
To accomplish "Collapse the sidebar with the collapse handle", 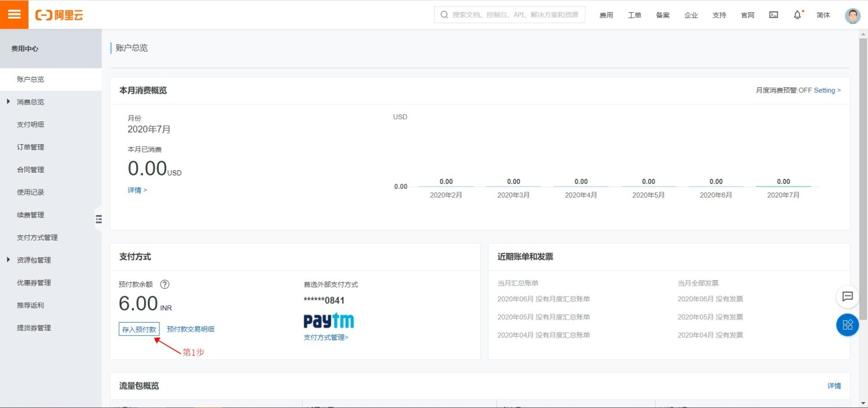I will coord(98,220).
